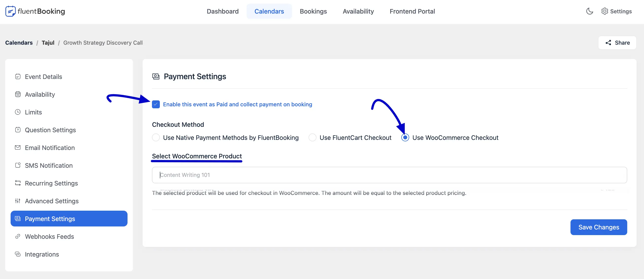Toggle dark mode moon icon

click(x=589, y=11)
